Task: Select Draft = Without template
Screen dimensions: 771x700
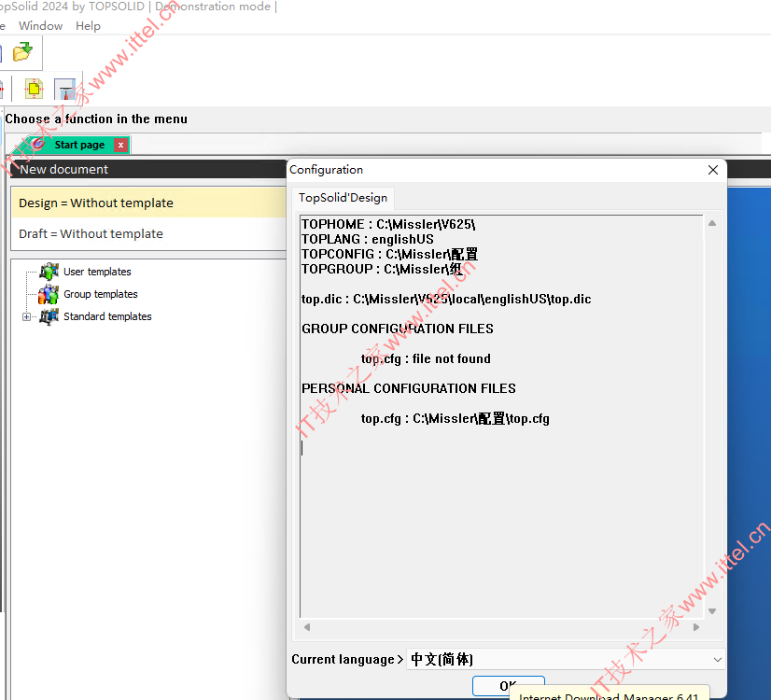Action: [x=148, y=233]
